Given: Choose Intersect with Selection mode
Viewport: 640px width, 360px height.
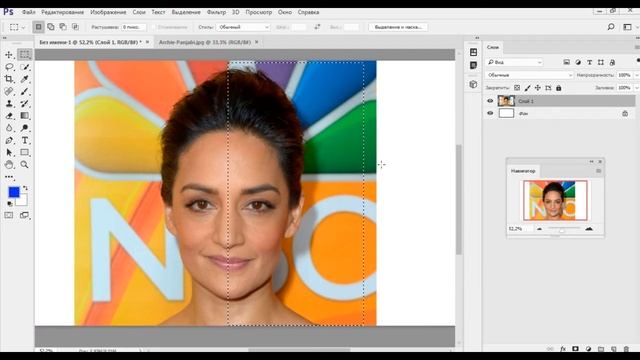Looking at the screenshot, I should coord(76,27).
